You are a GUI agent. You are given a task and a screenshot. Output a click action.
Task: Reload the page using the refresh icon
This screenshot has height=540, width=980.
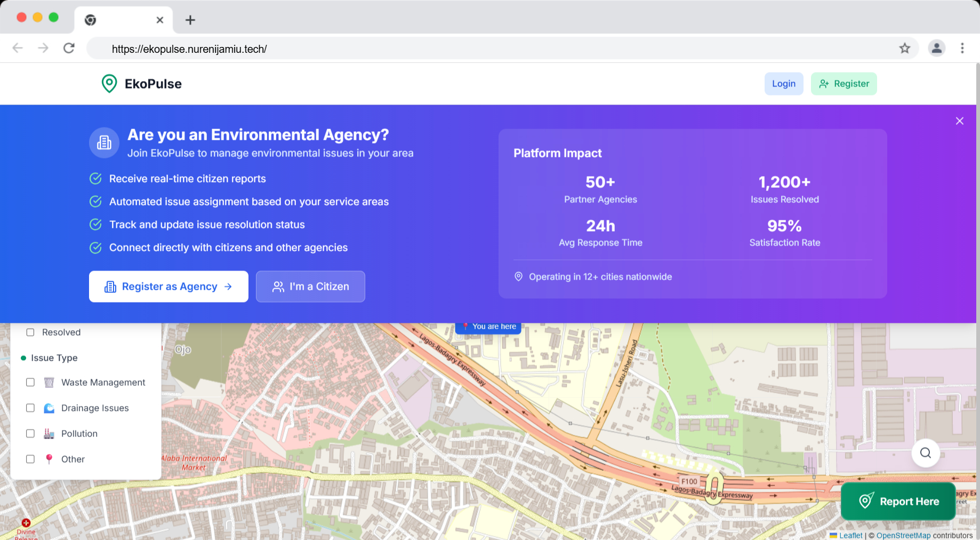pyautogui.click(x=69, y=49)
